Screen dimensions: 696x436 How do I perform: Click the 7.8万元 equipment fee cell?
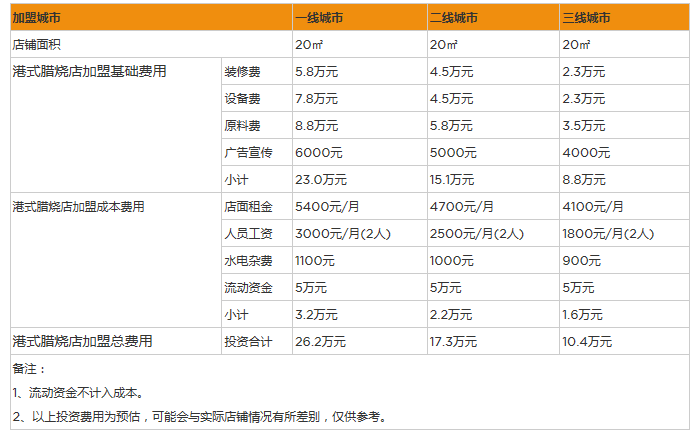click(316, 99)
